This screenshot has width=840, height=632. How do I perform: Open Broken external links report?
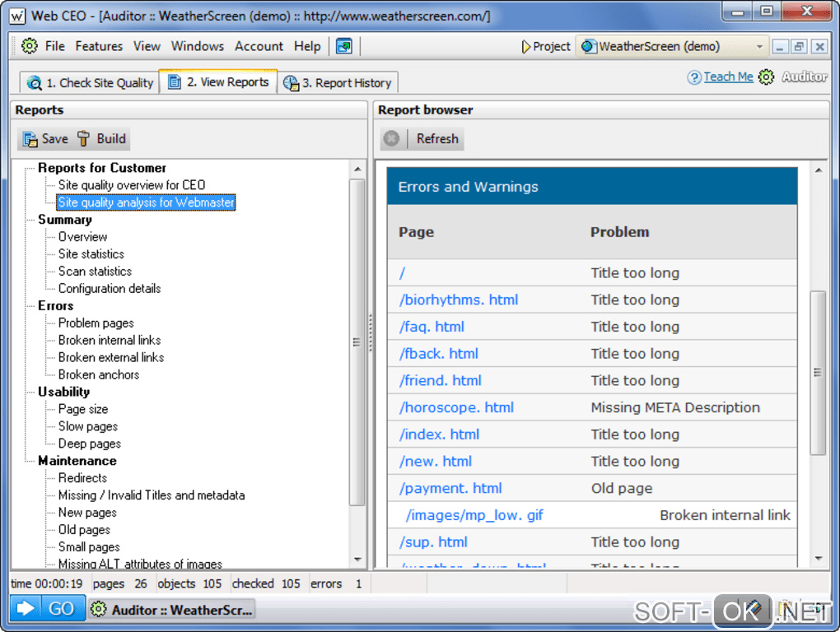point(111,357)
